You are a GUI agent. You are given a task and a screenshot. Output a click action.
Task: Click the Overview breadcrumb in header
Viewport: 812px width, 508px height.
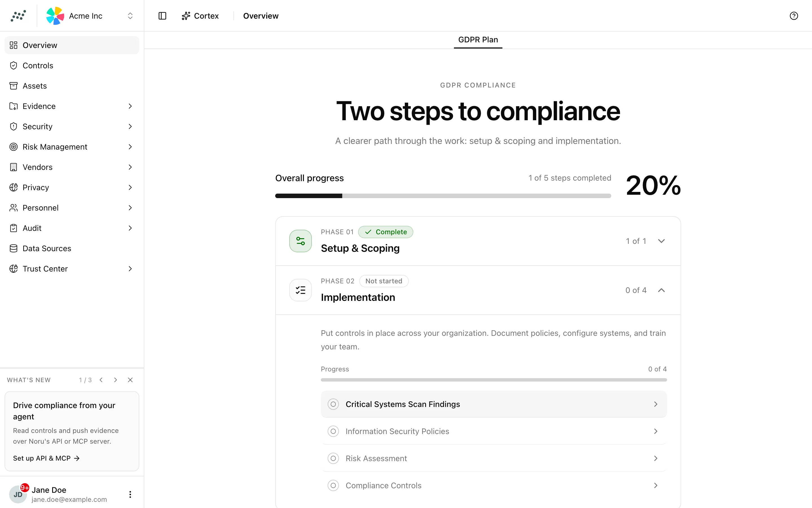[261, 16]
